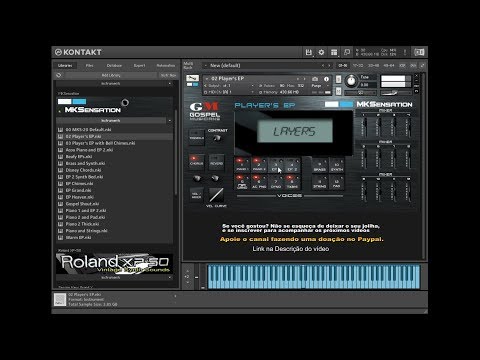Click the NI panel icon at top right
This screenshot has width=480, height=360.
(x=419, y=52)
